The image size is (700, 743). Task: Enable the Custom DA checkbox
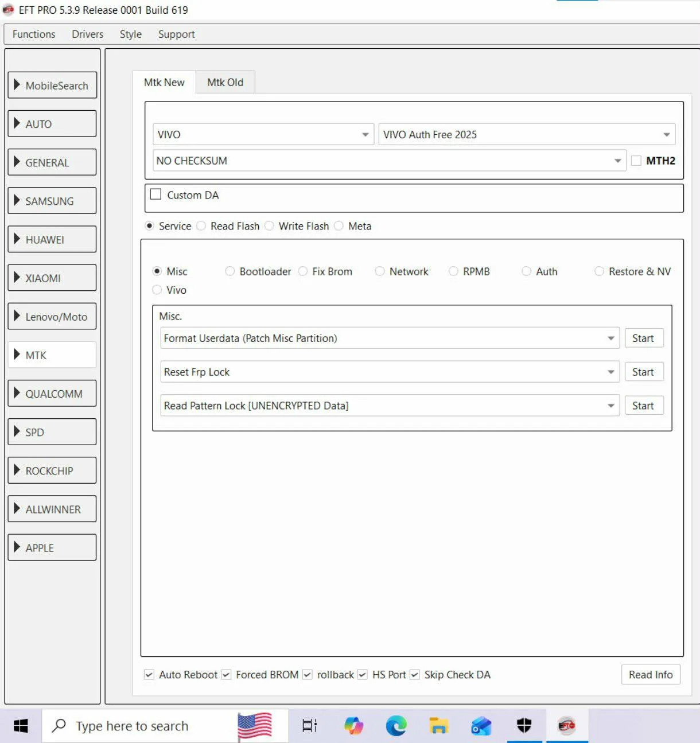155,194
